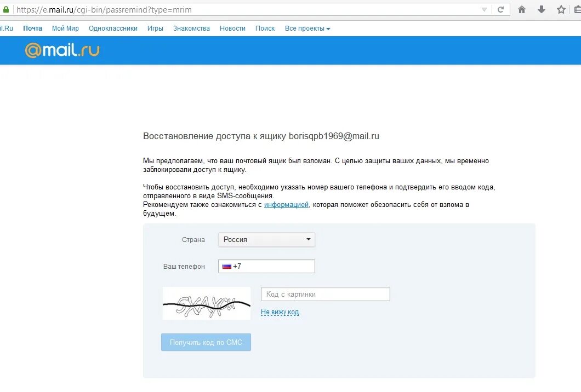This screenshot has height=392, width=581.
Task: Focus the Код с картинки field
Action: pyautogui.click(x=326, y=294)
